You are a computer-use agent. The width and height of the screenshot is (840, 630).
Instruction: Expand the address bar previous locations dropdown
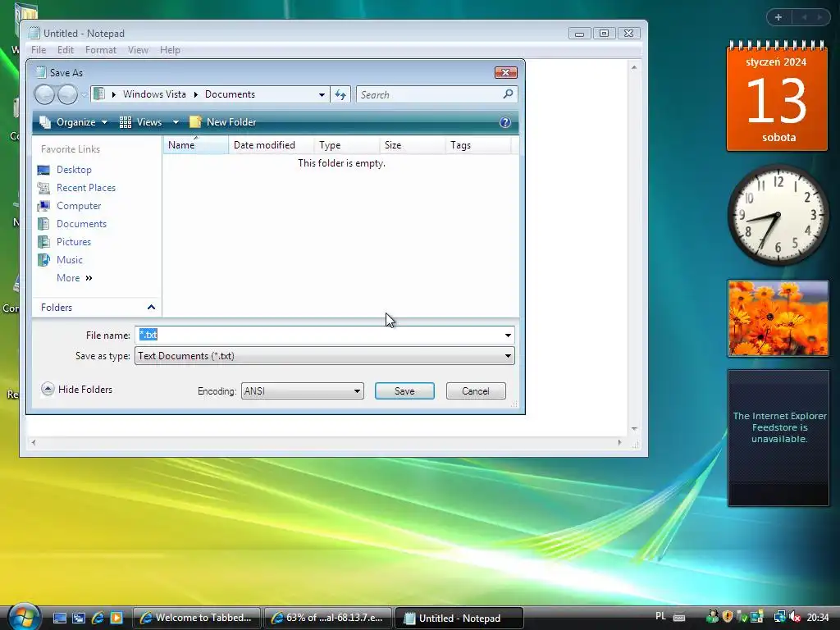tap(322, 95)
